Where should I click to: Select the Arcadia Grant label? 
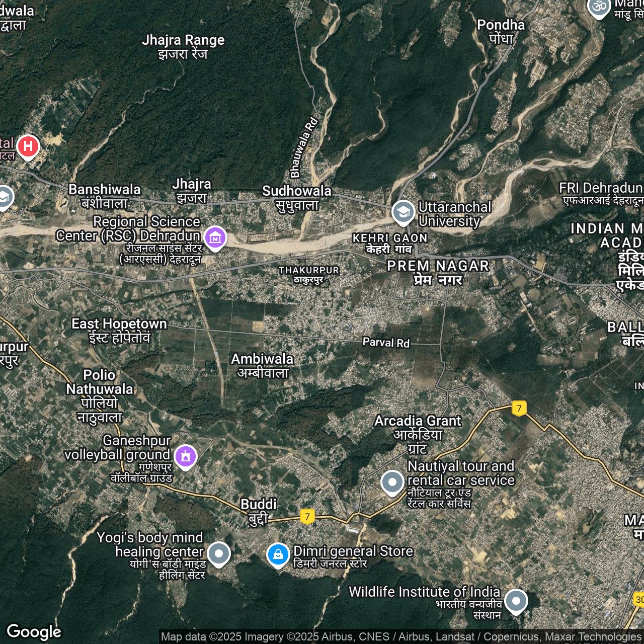coord(418,421)
